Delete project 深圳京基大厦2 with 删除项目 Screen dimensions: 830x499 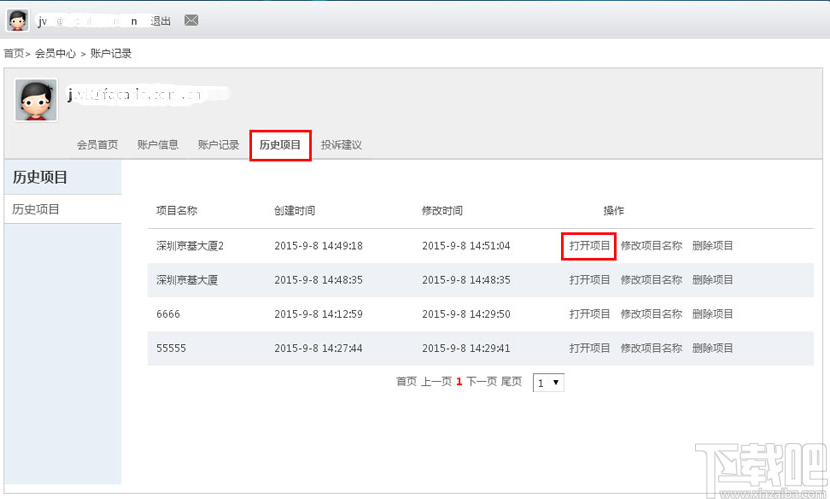coord(712,246)
